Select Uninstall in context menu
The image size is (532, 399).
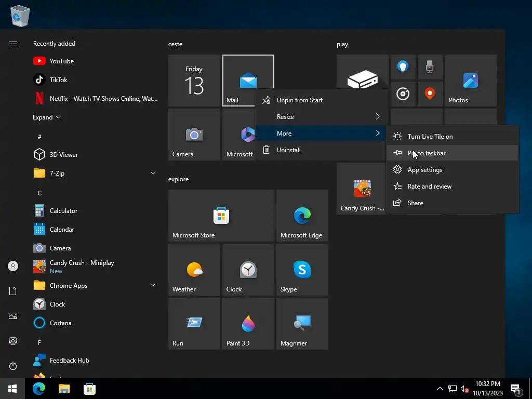321,150
